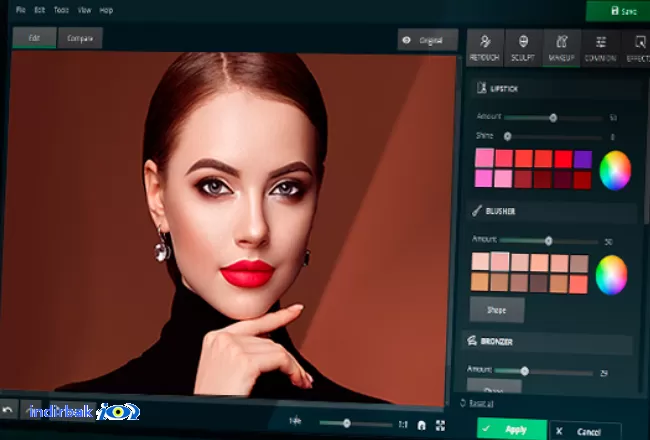Adjust the Blusher Amount slider
The height and width of the screenshot is (440, 650).
tap(548, 241)
